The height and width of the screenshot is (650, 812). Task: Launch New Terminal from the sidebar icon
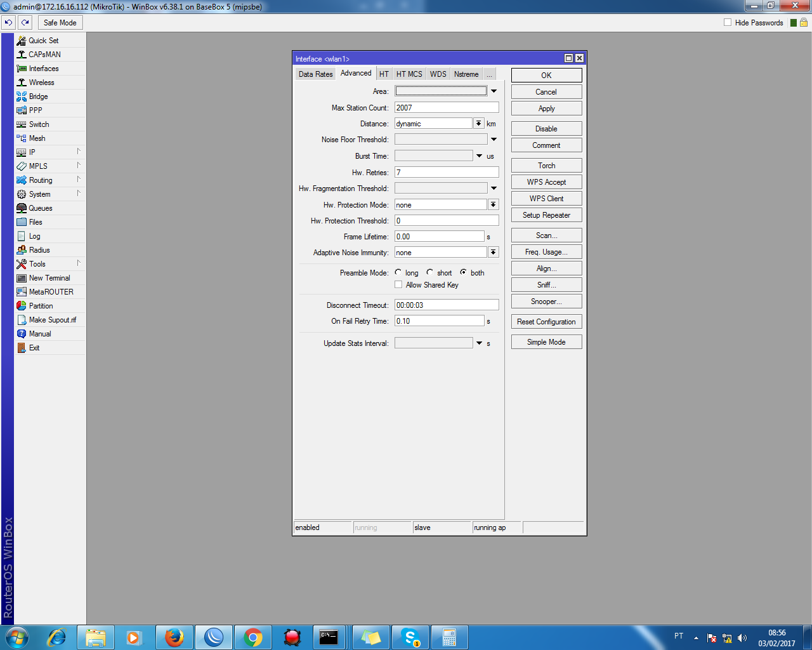(22, 278)
